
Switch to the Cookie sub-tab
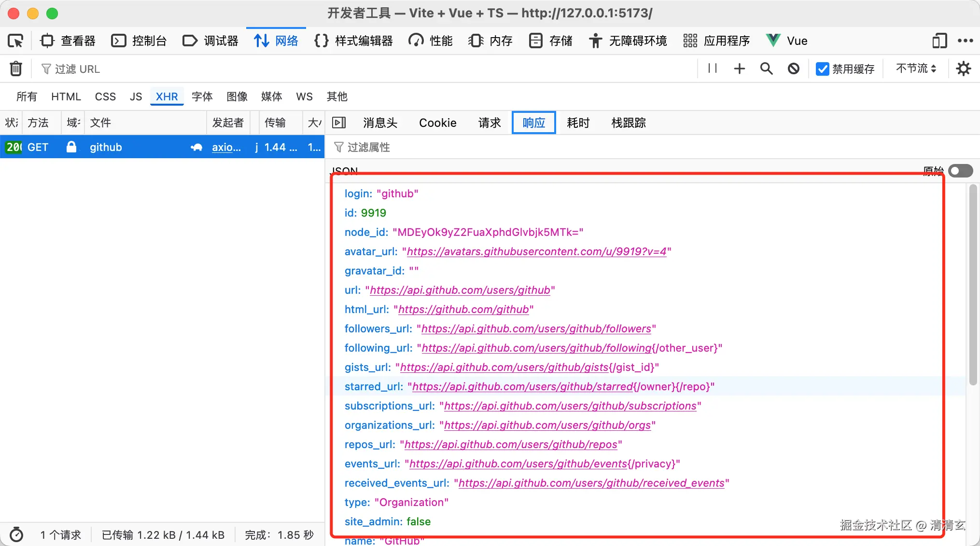click(x=437, y=123)
